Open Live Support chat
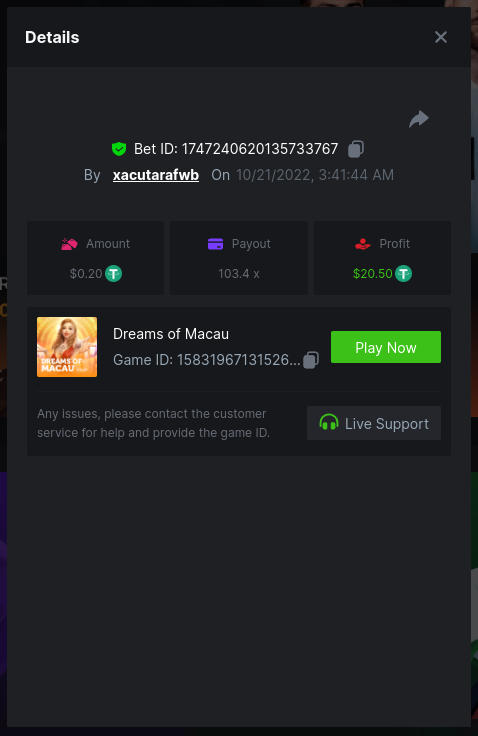This screenshot has width=478, height=736. click(374, 423)
